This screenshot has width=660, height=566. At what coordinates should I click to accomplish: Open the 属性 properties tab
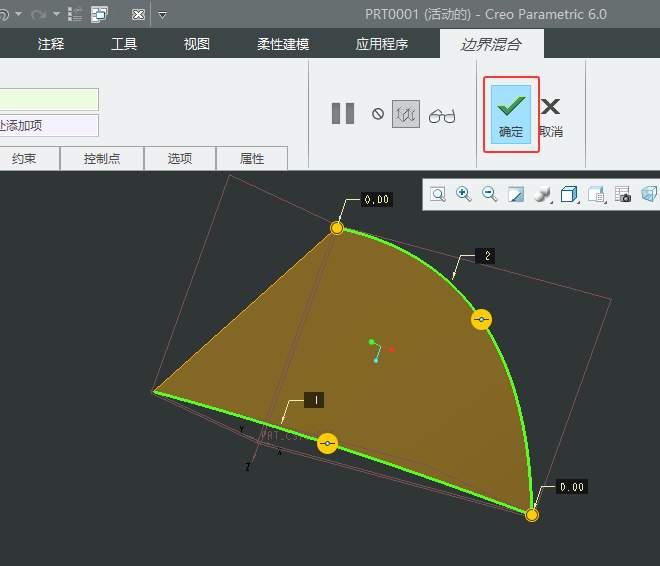252,159
